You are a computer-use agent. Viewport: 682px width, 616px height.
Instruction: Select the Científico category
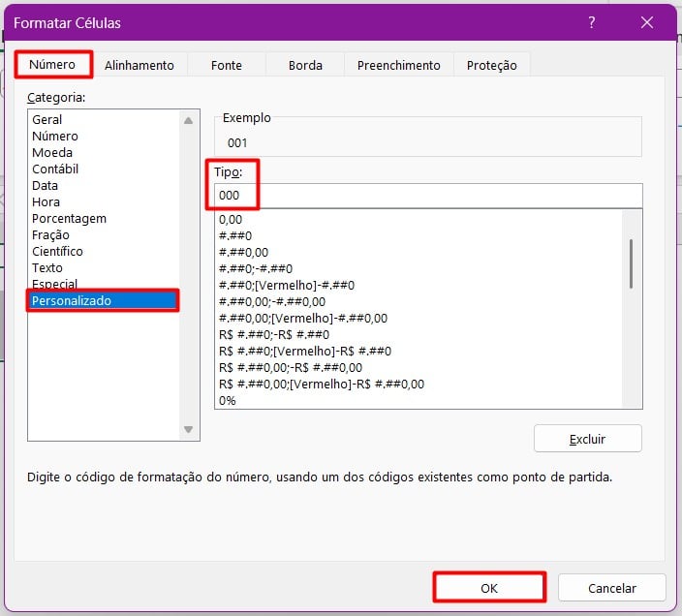[x=105, y=252]
